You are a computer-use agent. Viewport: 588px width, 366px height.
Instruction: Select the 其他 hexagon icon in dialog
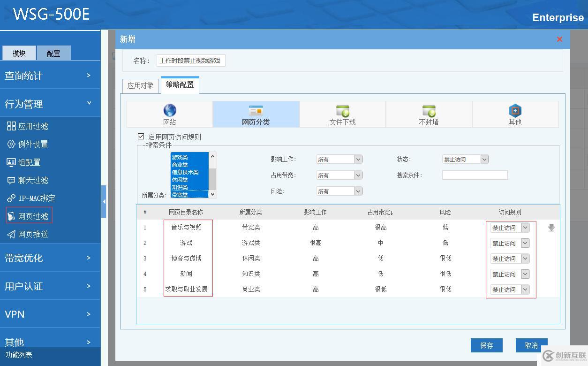coord(515,114)
